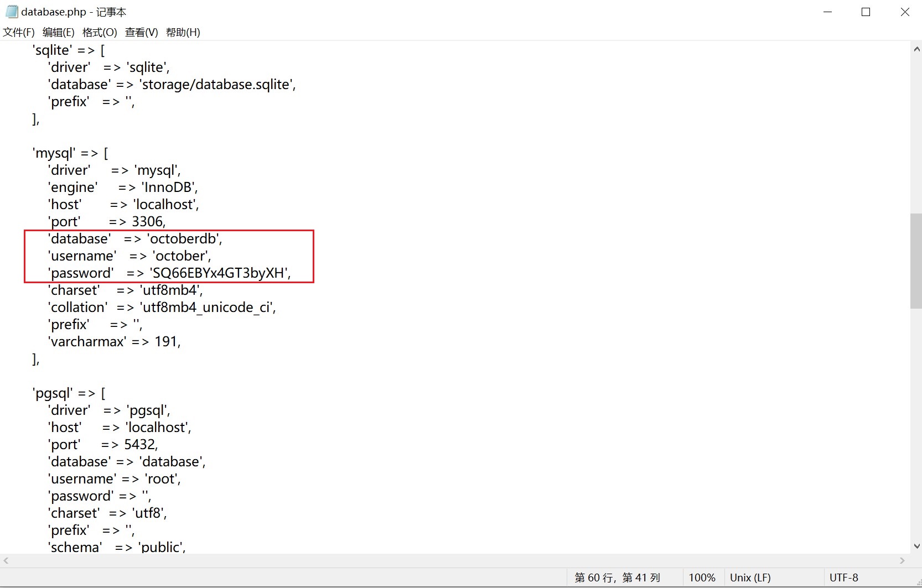Click the mysql driver 'mysql' value
This screenshot has height=588, width=922.
[x=157, y=170]
